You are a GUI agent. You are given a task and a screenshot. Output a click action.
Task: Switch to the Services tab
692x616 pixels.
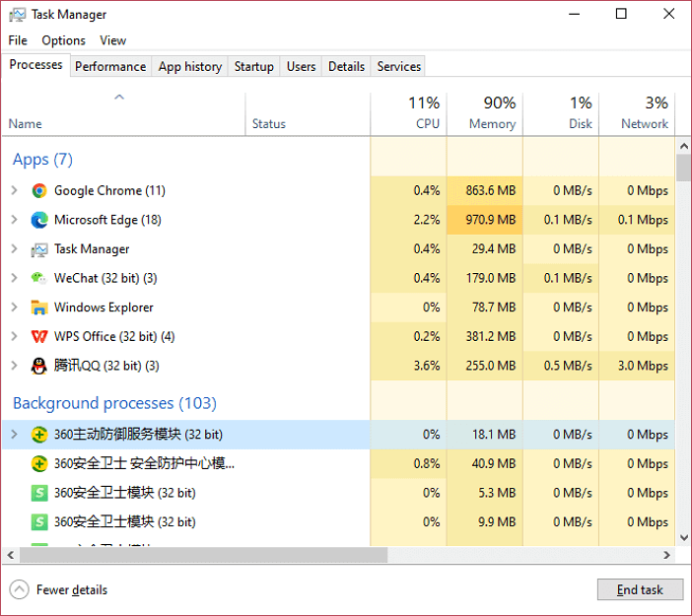tap(399, 67)
